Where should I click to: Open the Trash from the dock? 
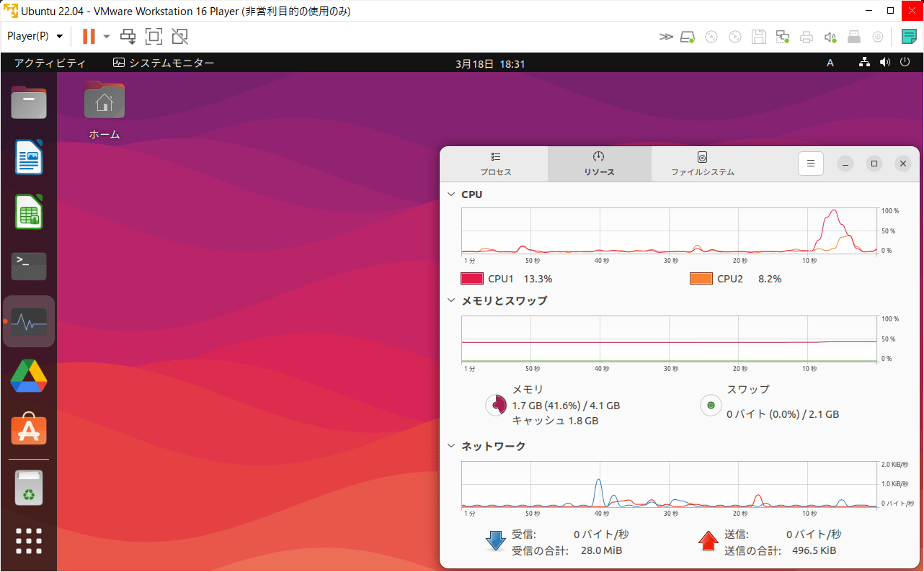click(x=29, y=488)
